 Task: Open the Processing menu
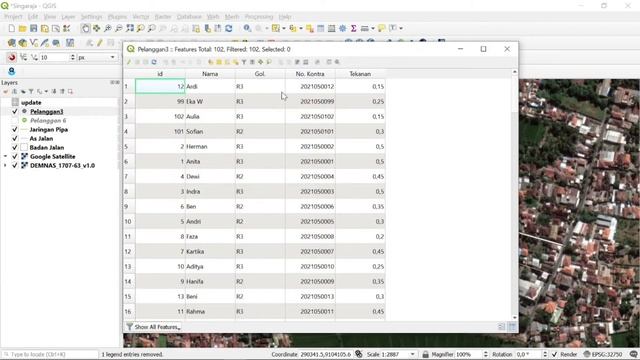[x=259, y=17]
